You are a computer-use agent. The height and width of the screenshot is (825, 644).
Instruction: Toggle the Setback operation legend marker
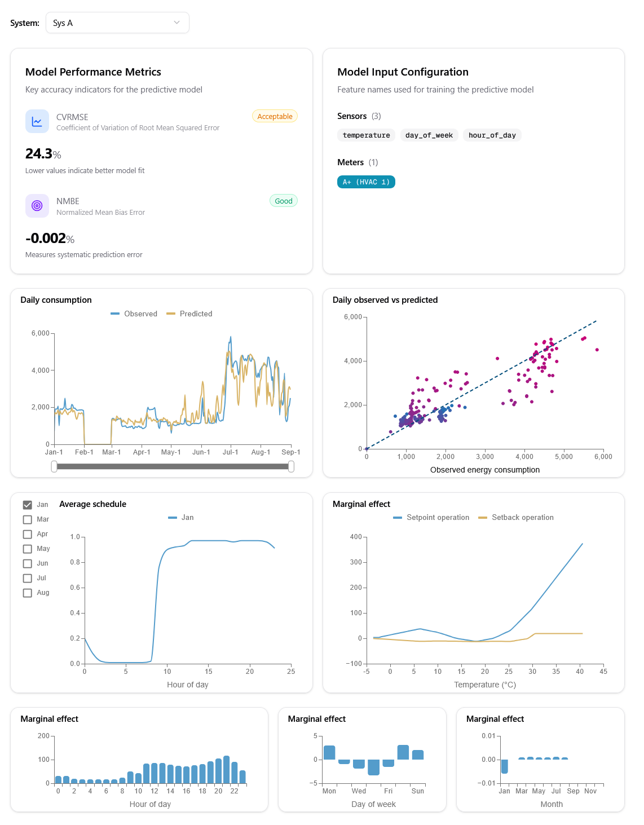(x=483, y=518)
